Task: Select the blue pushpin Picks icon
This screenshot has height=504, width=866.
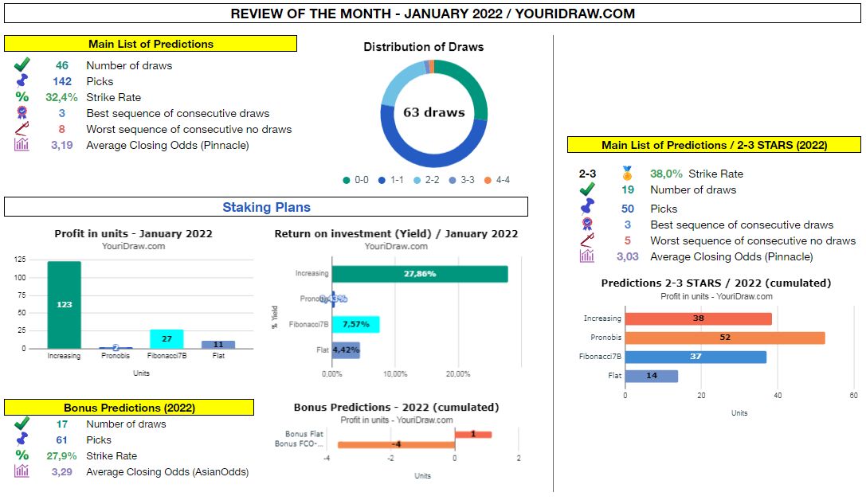Action: click(22, 80)
